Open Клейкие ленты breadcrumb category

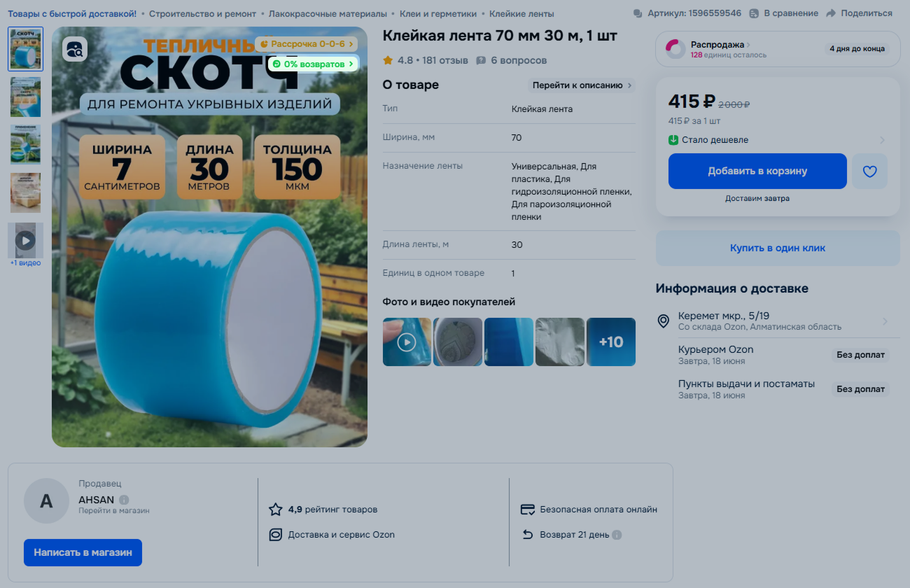click(521, 13)
